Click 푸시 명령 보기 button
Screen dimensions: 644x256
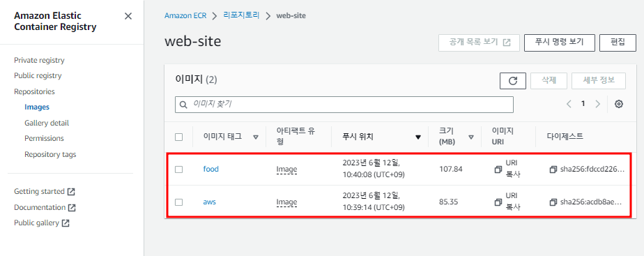(560, 43)
